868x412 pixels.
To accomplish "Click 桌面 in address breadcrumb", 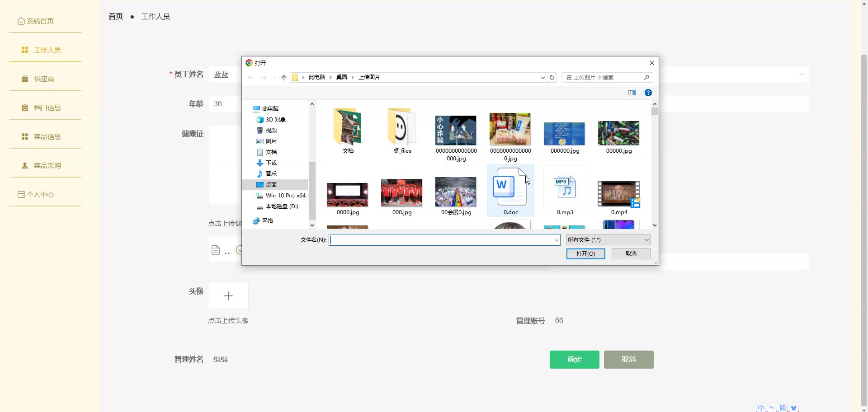I will [342, 77].
